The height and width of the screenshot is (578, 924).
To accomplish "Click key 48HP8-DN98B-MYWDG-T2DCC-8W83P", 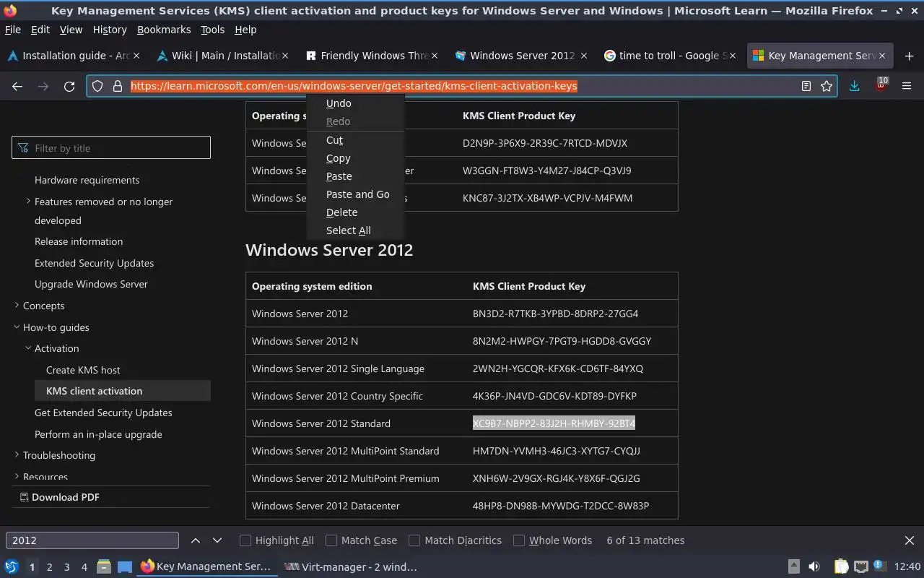I will (x=561, y=506).
